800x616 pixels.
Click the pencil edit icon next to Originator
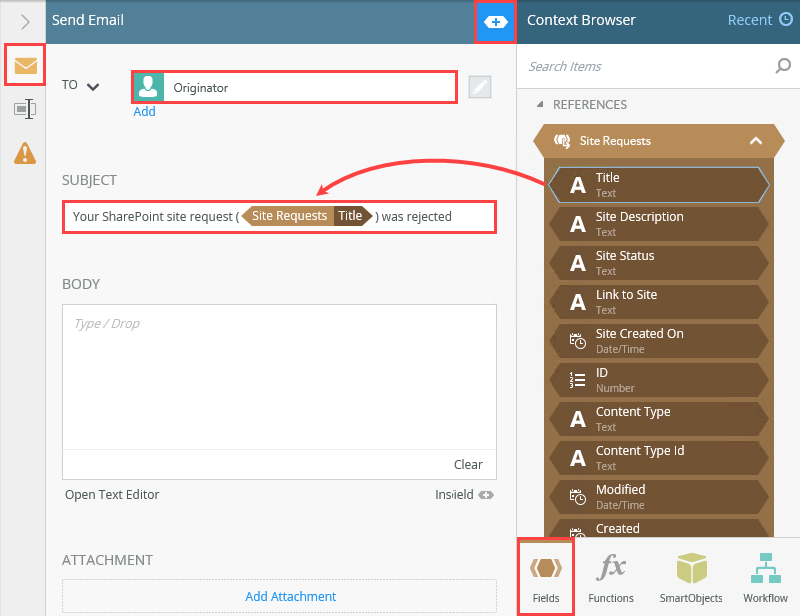click(x=479, y=86)
